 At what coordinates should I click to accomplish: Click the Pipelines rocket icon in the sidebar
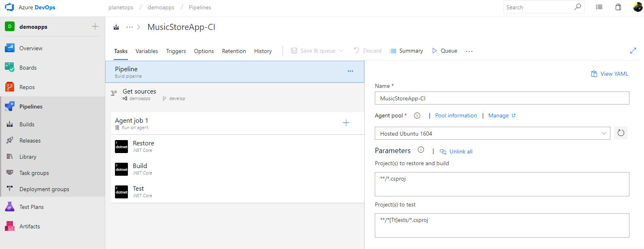10,106
